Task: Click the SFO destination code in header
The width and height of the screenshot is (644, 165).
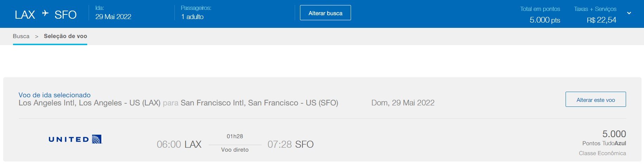Action: click(65, 15)
